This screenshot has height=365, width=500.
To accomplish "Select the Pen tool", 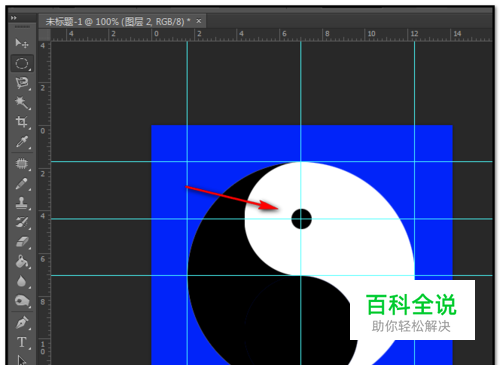I will [22, 323].
